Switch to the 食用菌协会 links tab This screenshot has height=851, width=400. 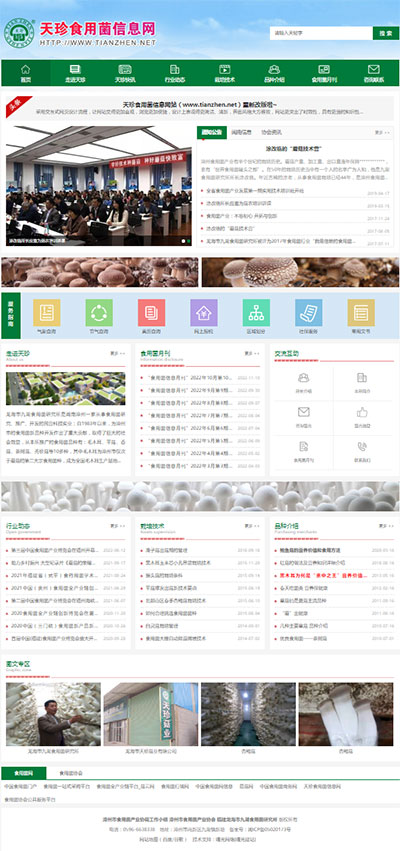pyautogui.click(x=71, y=773)
